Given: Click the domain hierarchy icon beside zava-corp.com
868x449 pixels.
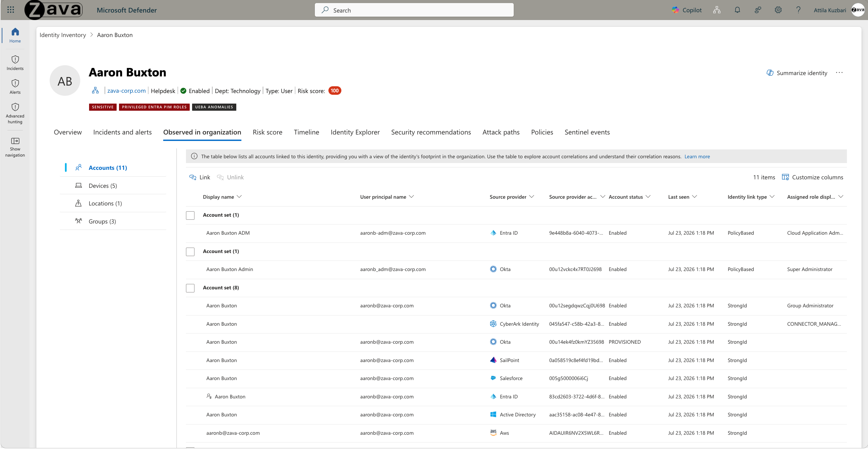Looking at the screenshot, I should pyautogui.click(x=96, y=90).
